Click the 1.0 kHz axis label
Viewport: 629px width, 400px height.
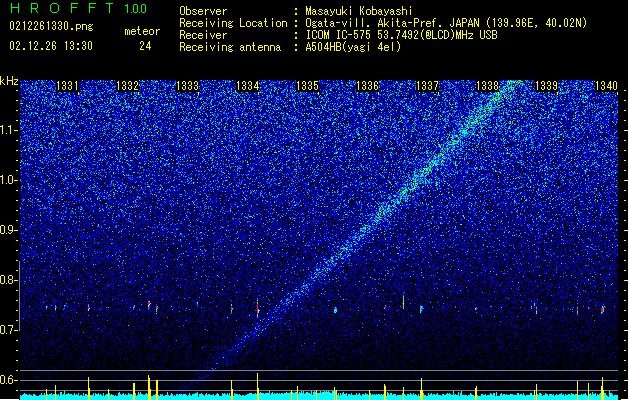pos(9,180)
